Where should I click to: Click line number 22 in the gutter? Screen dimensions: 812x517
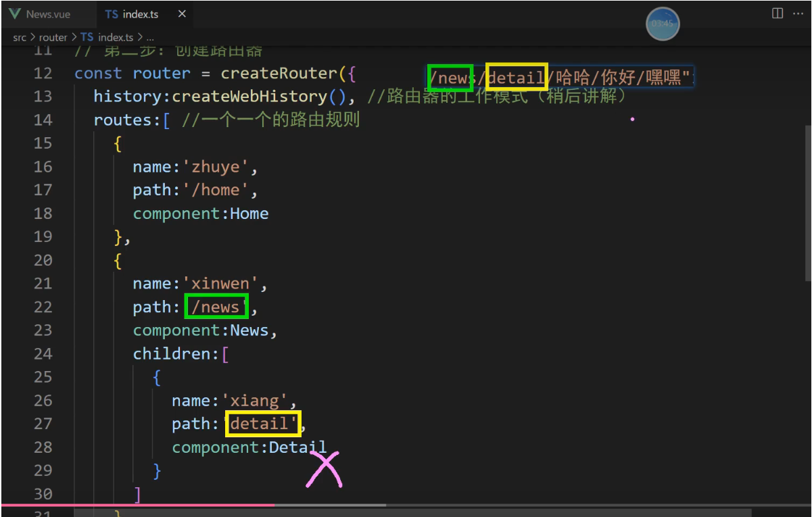pyautogui.click(x=43, y=307)
